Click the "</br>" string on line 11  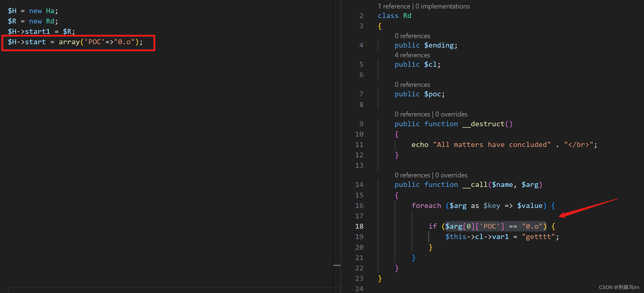click(x=578, y=145)
